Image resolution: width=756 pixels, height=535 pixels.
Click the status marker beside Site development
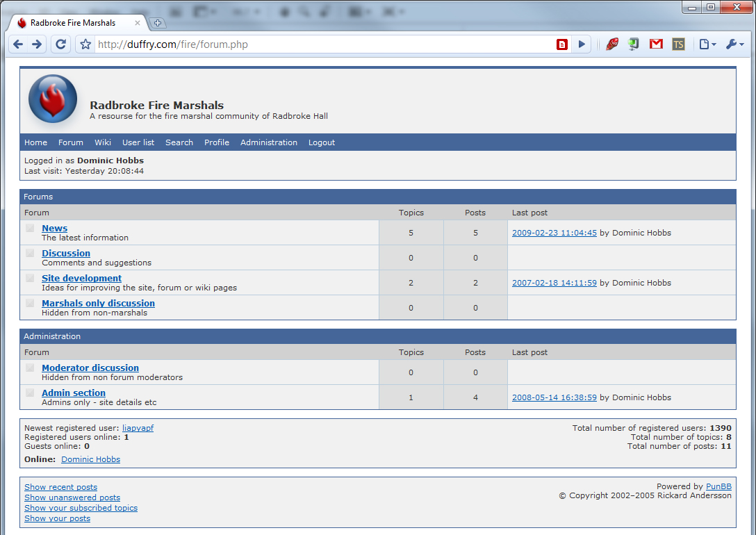tap(30, 278)
